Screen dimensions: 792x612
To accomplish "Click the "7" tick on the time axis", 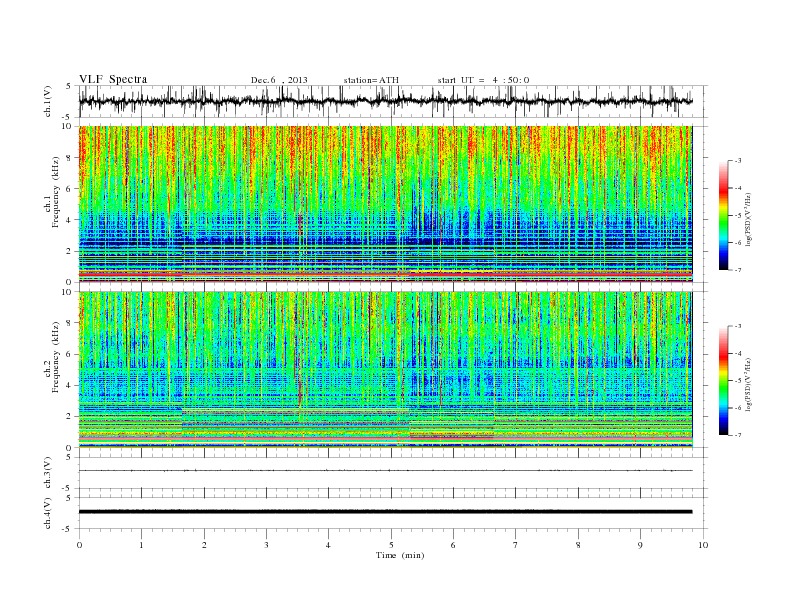I will tap(516, 545).
